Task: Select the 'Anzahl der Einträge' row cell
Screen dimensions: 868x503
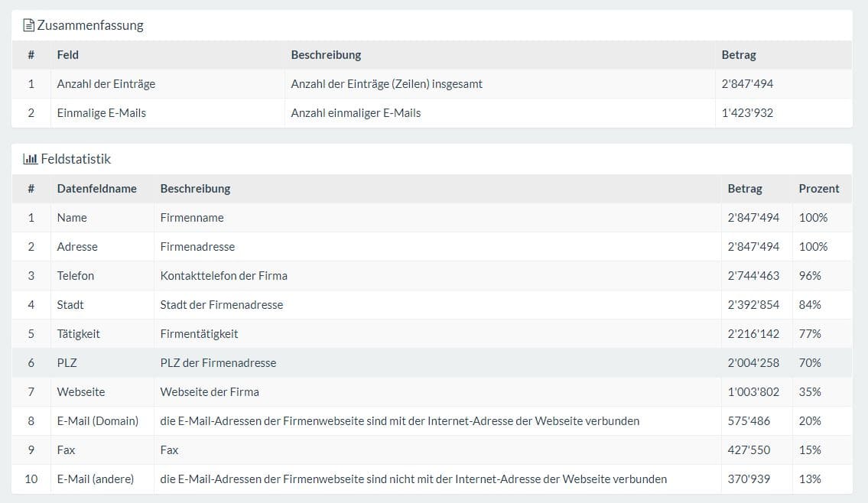Action: [106, 83]
